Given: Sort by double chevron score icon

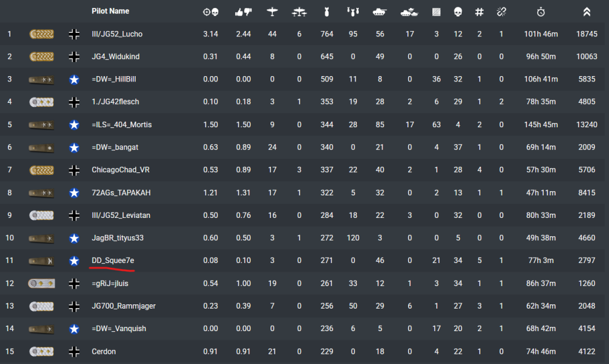Looking at the screenshot, I should coord(586,12).
